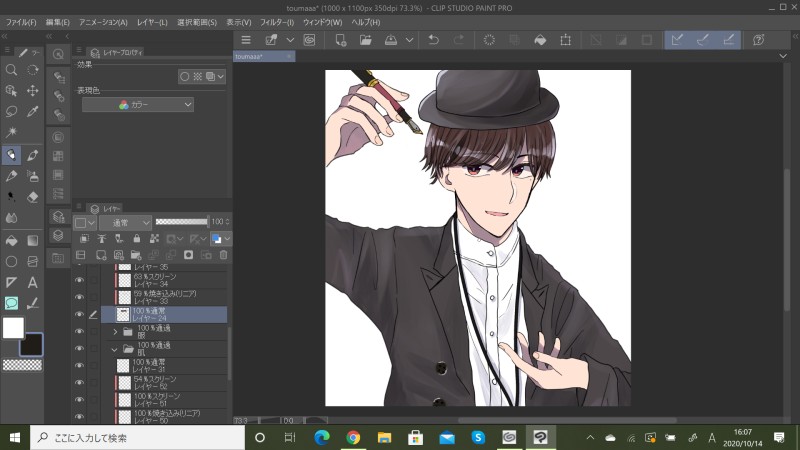Select the Eraser tool
This screenshot has width=800, height=450.
point(33,197)
